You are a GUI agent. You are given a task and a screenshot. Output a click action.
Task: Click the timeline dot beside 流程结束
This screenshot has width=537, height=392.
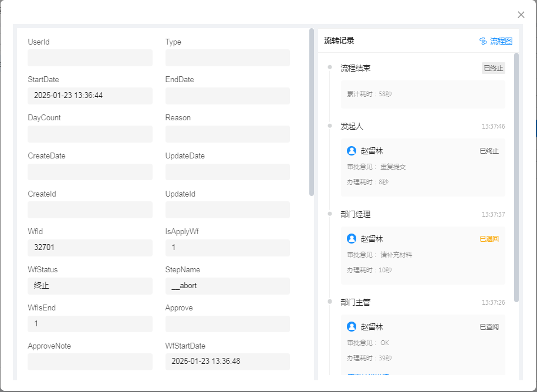(x=330, y=67)
